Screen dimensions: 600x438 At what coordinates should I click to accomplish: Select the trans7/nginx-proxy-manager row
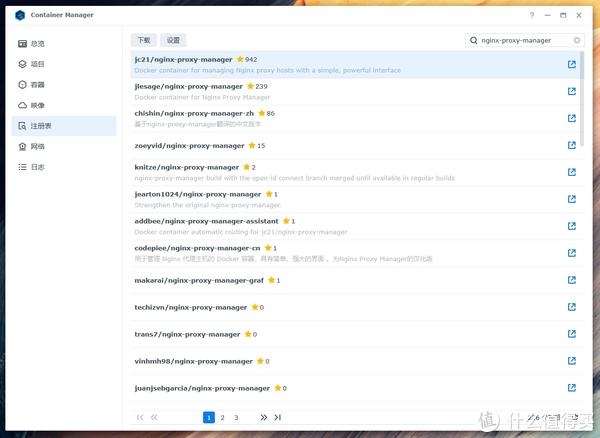coord(355,334)
